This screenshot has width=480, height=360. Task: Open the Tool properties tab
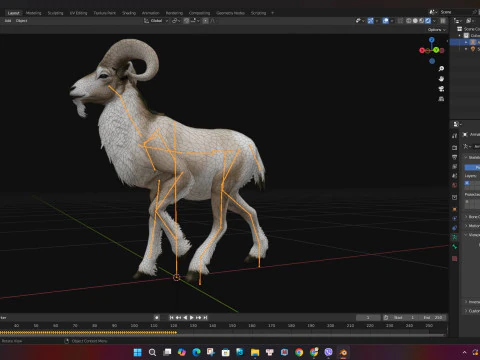pyautogui.click(x=455, y=136)
